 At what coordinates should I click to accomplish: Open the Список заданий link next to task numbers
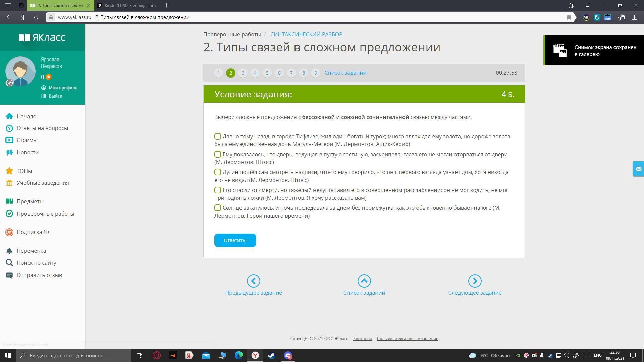[x=345, y=73]
